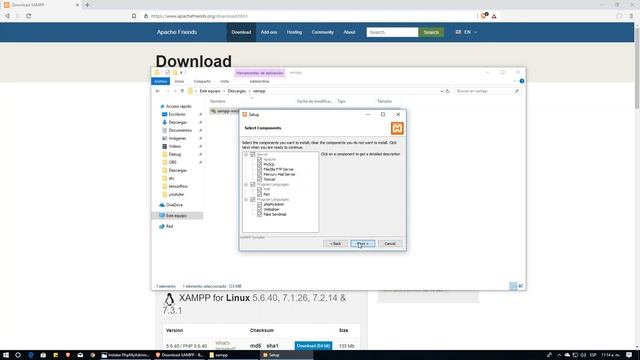640x360 pixels.
Task: Uncheck the phpMyAdmin component
Action: click(259, 204)
